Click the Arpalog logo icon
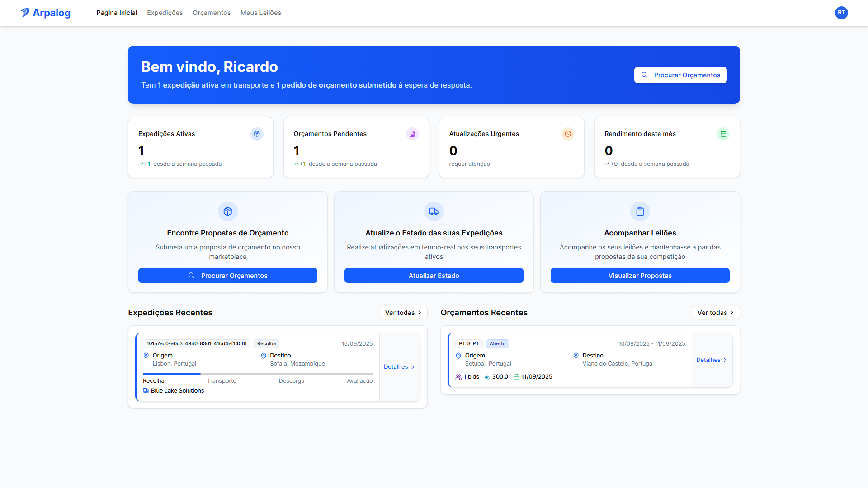The height and width of the screenshot is (488, 868). 25,13
